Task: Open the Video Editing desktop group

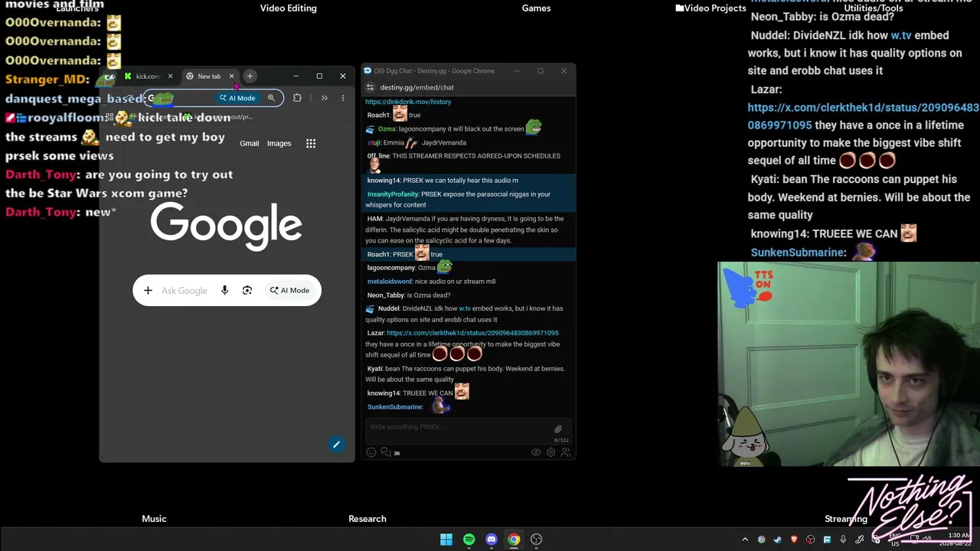Action: coord(288,8)
